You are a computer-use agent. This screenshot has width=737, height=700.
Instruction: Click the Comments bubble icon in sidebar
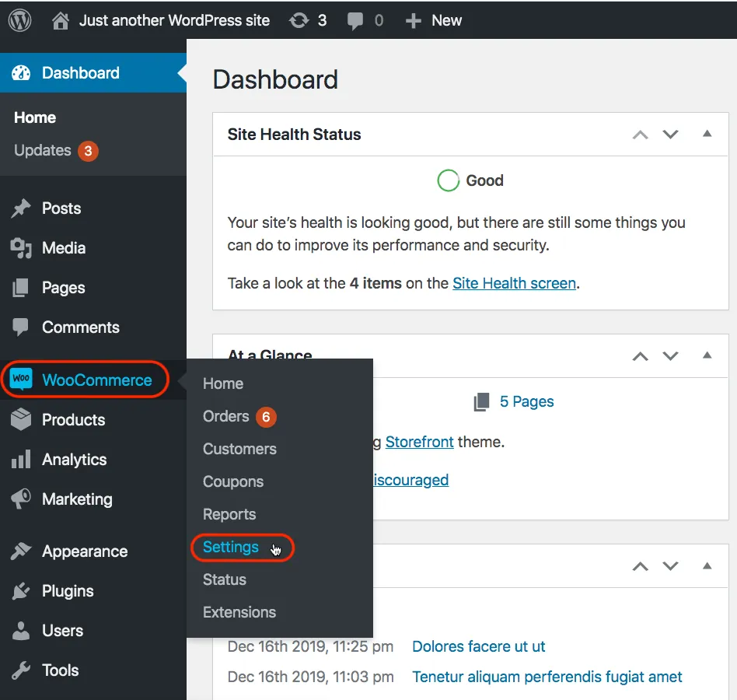pyautogui.click(x=21, y=327)
